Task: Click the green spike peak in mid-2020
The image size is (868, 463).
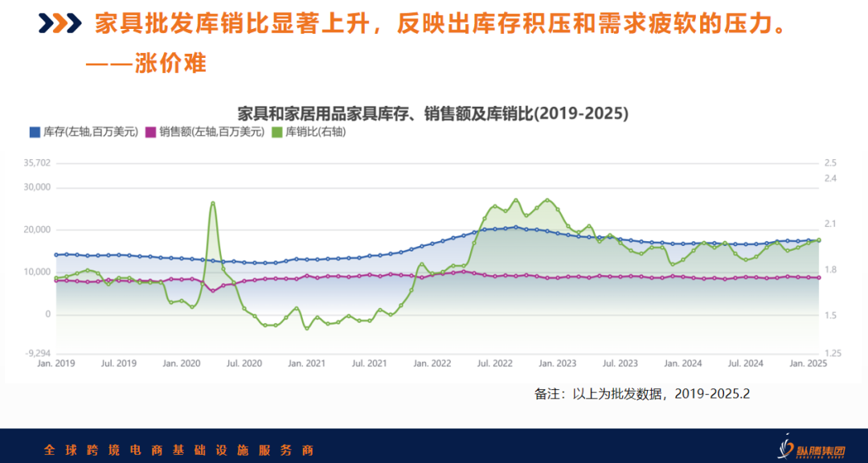Action: (213, 203)
